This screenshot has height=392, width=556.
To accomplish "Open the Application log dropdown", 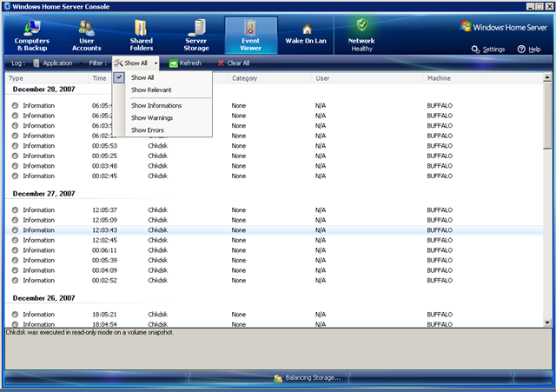I will [x=57, y=63].
